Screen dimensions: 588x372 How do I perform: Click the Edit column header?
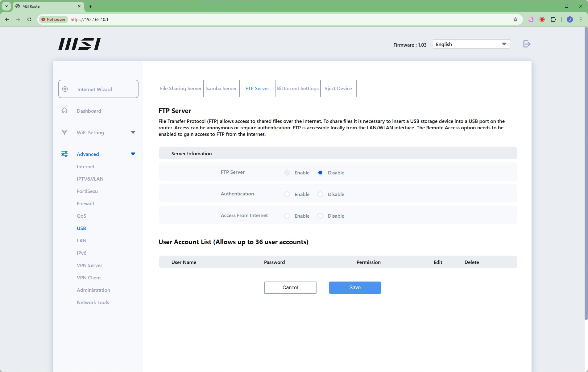pyautogui.click(x=438, y=262)
